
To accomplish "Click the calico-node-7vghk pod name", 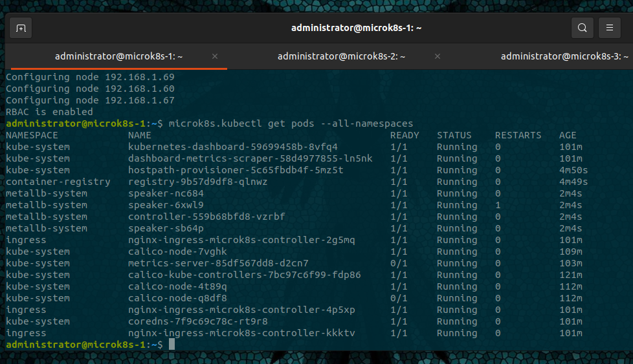I will (x=177, y=252).
